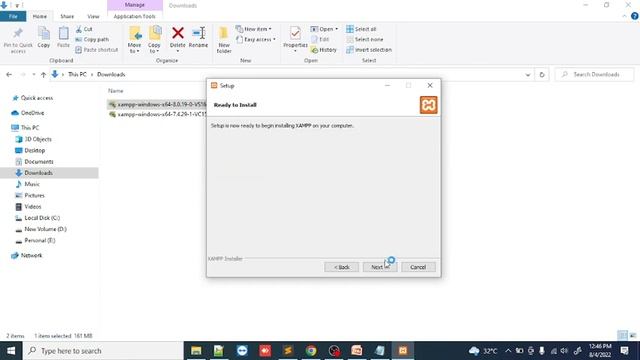The image size is (640, 360).
Task: Open File Explorer from taskbar
Action: [196, 351]
